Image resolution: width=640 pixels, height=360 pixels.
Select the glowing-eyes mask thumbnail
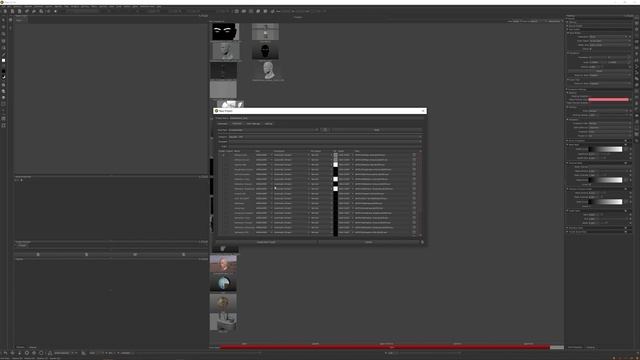225,31
